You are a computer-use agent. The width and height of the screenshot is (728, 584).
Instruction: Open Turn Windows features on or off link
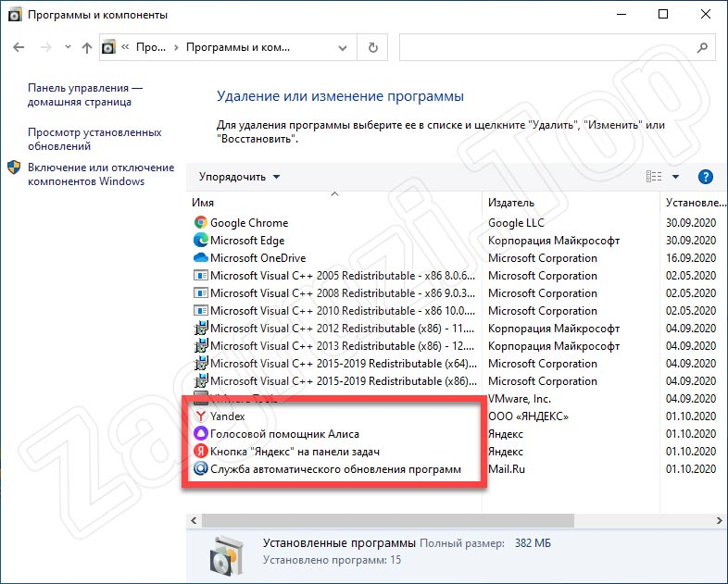[101, 174]
